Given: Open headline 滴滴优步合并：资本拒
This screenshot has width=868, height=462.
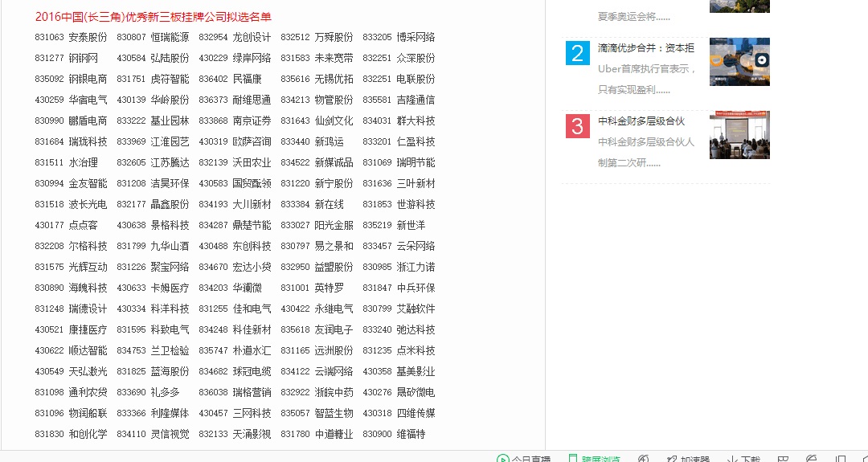Looking at the screenshot, I should tap(645, 48).
